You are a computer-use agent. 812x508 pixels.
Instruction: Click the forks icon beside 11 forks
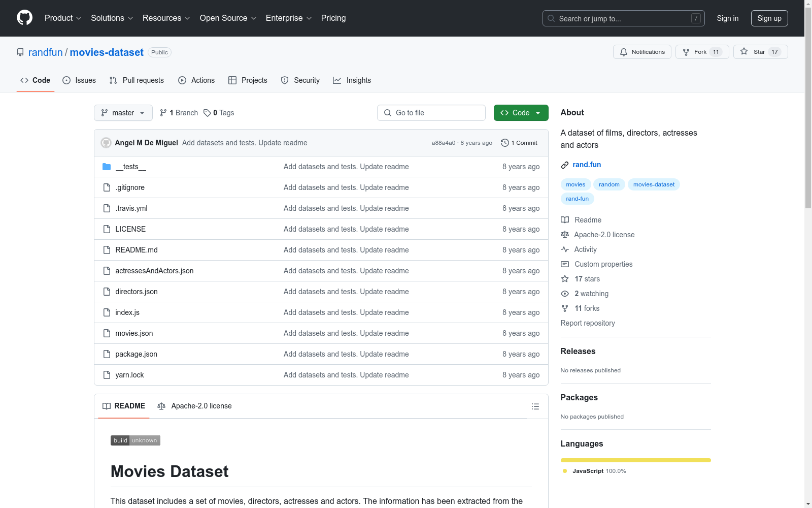tap(565, 308)
